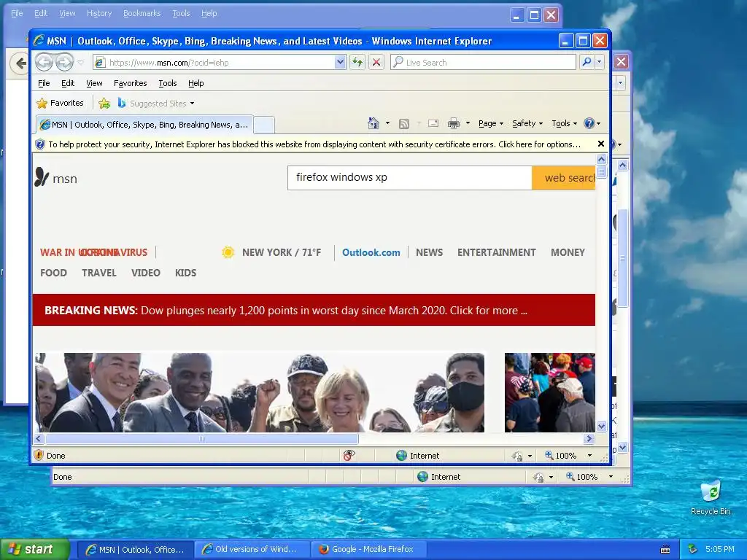Open Bookmarks menu in the Firefox window

pyautogui.click(x=142, y=13)
